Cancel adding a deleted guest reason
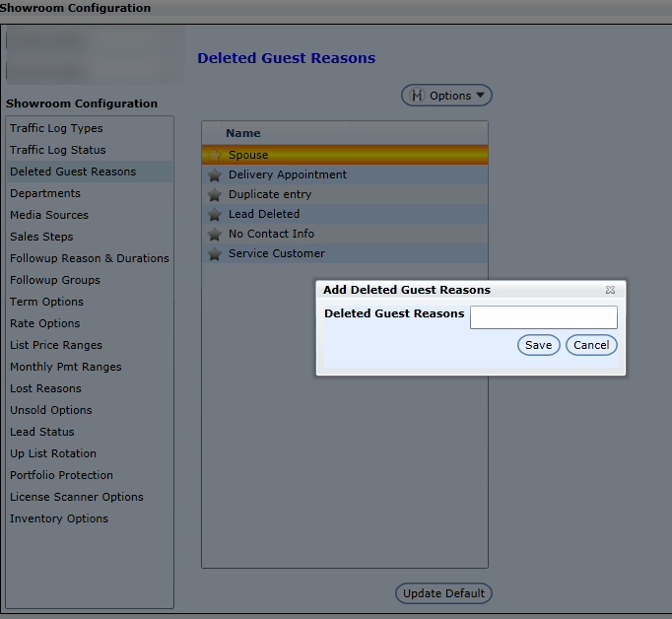Screen dimensions: 672x619 coord(591,345)
